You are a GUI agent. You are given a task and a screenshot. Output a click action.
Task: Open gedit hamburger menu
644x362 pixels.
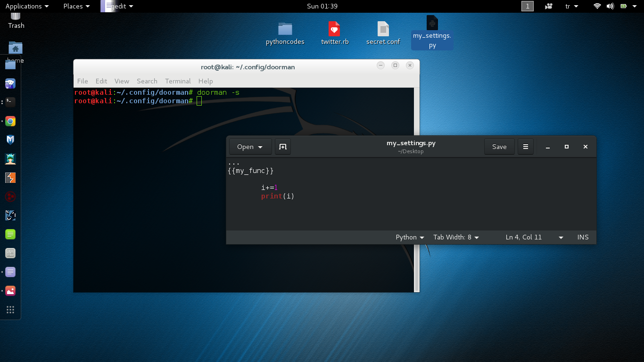coord(526,147)
